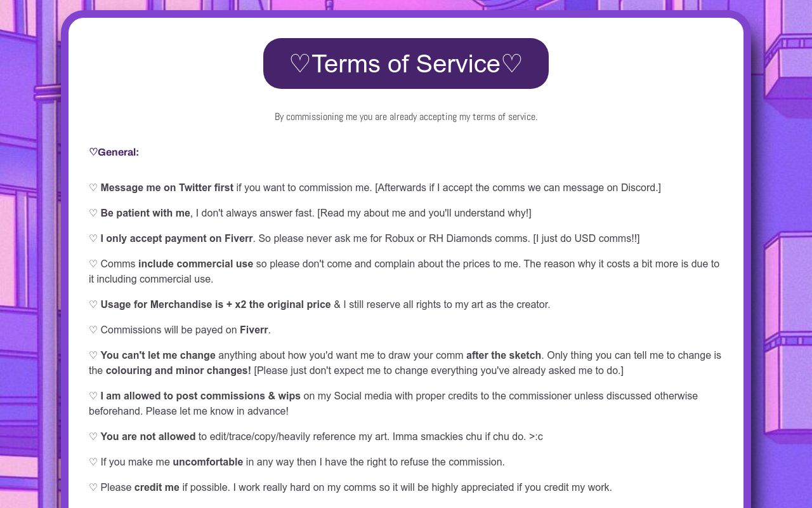812x508 pixels.
Task: Click the "By commissioning me" subtitle line
Action: [406, 117]
